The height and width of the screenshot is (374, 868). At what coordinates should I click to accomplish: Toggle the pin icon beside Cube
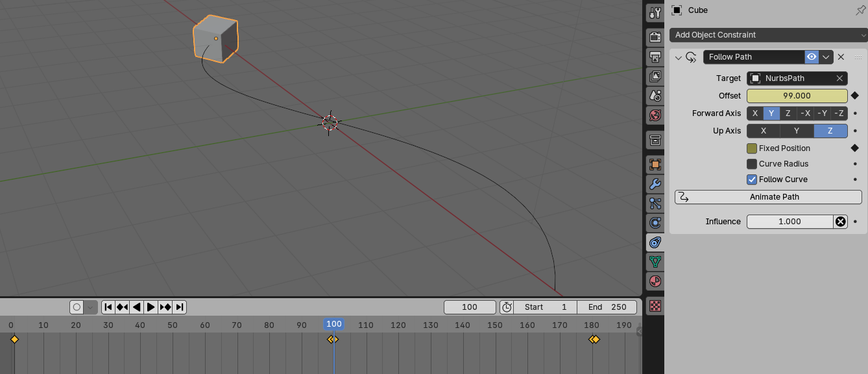[x=861, y=10]
